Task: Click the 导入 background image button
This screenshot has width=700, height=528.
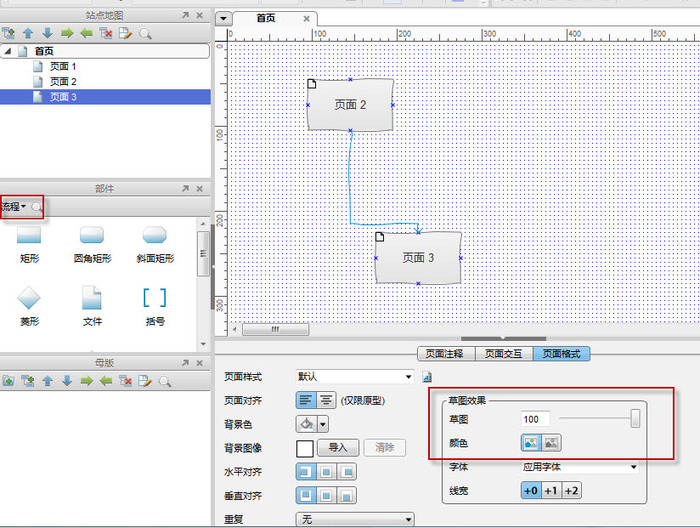Action: [x=337, y=448]
